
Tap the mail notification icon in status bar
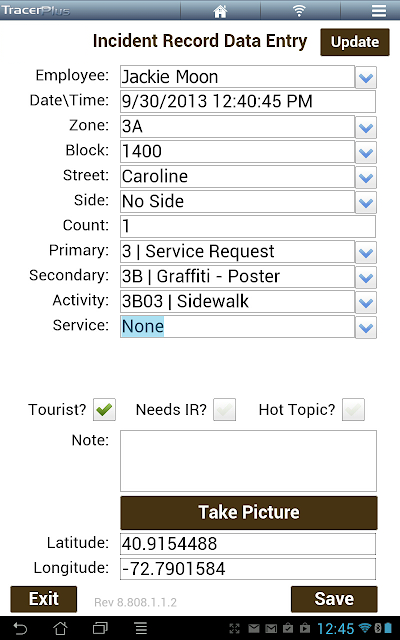[x=254, y=629]
